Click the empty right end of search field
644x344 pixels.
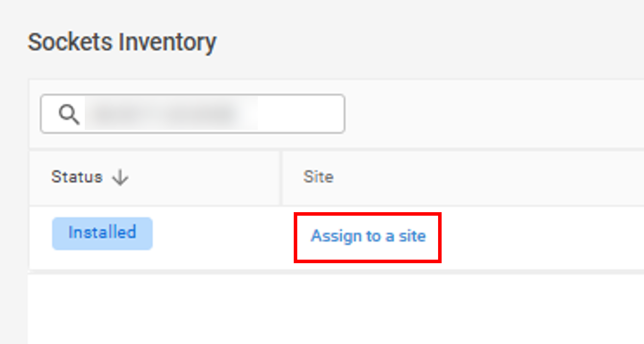pos(300,114)
